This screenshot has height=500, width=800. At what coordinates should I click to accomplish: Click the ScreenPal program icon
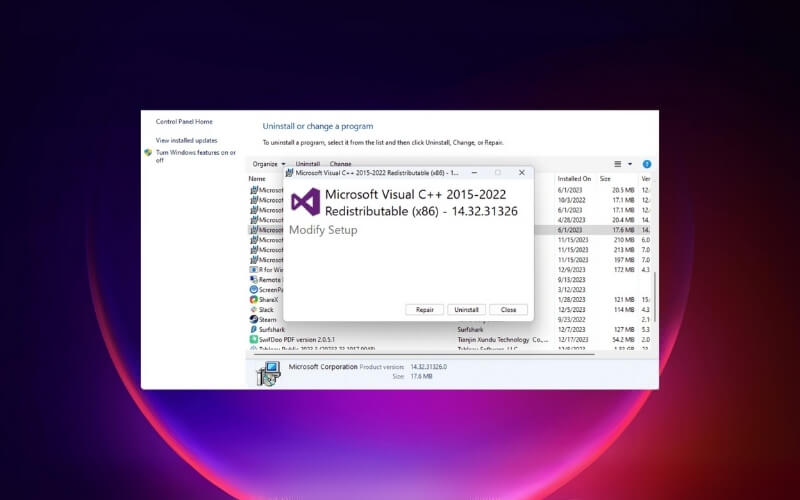click(x=254, y=289)
